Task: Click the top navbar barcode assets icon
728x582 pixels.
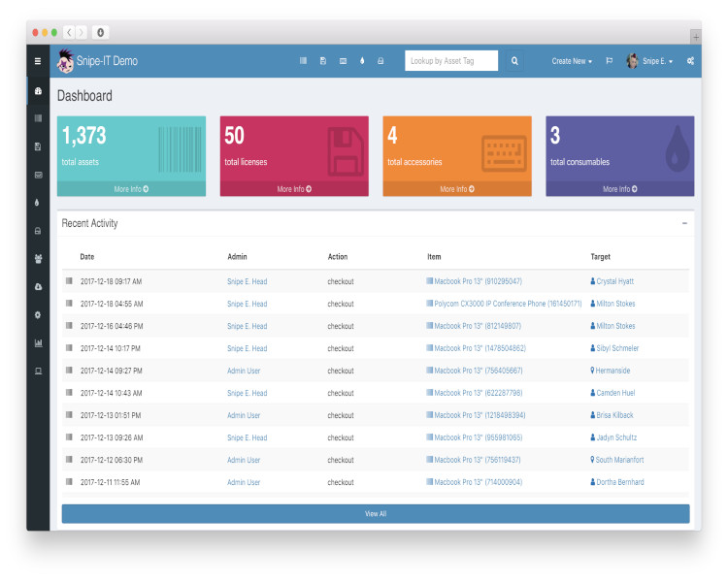Action: coord(303,61)
